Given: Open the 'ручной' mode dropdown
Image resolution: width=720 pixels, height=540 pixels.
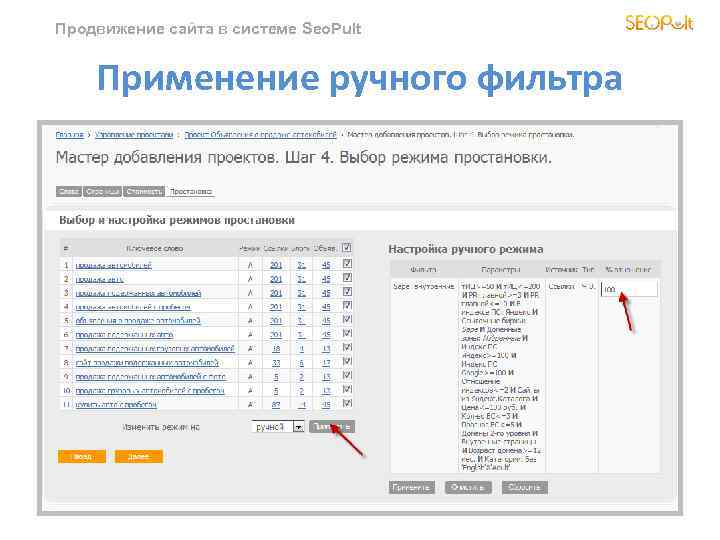Looking at the screenshot, I should (x=278, y=427).
